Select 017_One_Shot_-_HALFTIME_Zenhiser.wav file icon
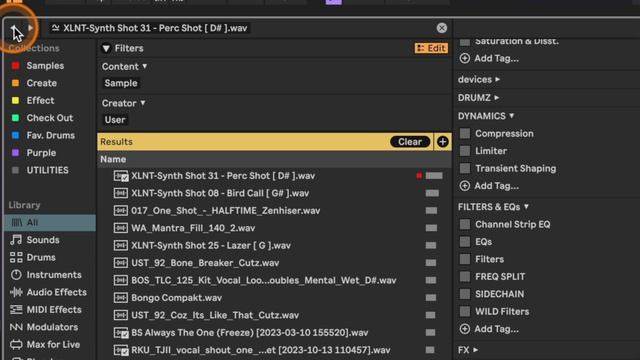Screen dimensions: 640x360 coord(121,211)
